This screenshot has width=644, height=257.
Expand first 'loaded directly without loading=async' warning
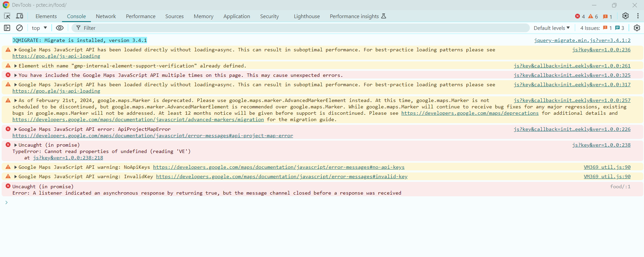[x=15, y=50]
